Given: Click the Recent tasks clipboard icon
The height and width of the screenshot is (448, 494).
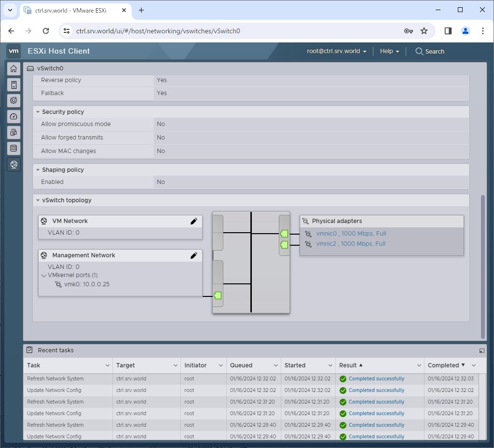Looking at the screenshot, I should click(x=29, y=350).
